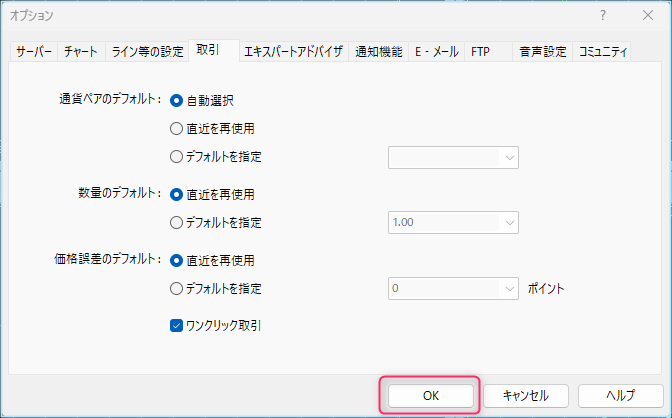Select 直近を再使用 under 数量のデフォルト
Viewport: 672px width, 418px height.
(177, 194)
